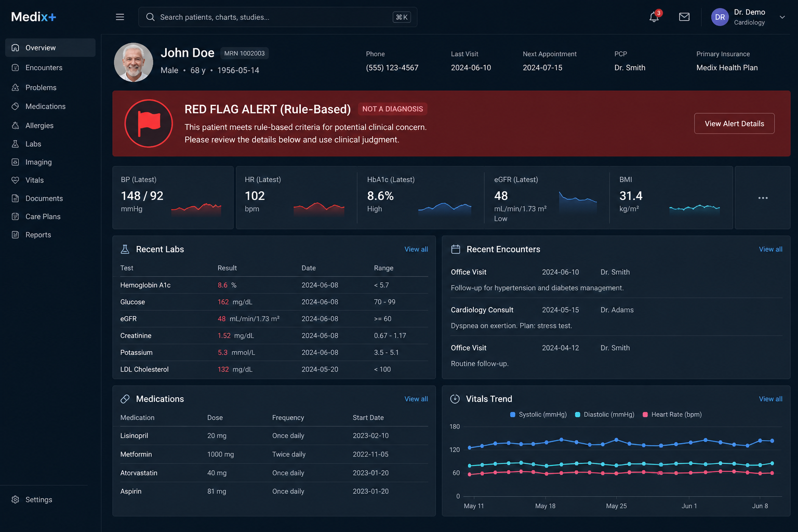
Task: Click the View Alert Details button
Action: (x=734, y=124)
